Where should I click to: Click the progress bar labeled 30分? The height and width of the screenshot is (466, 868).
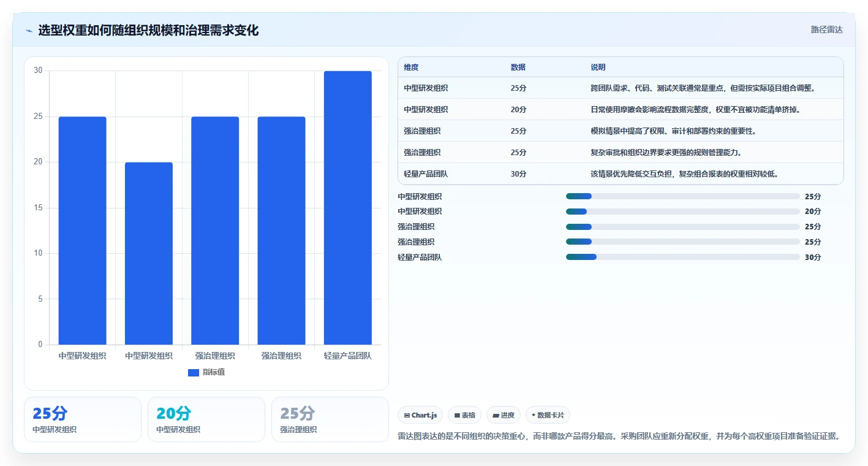pos(683,257)
